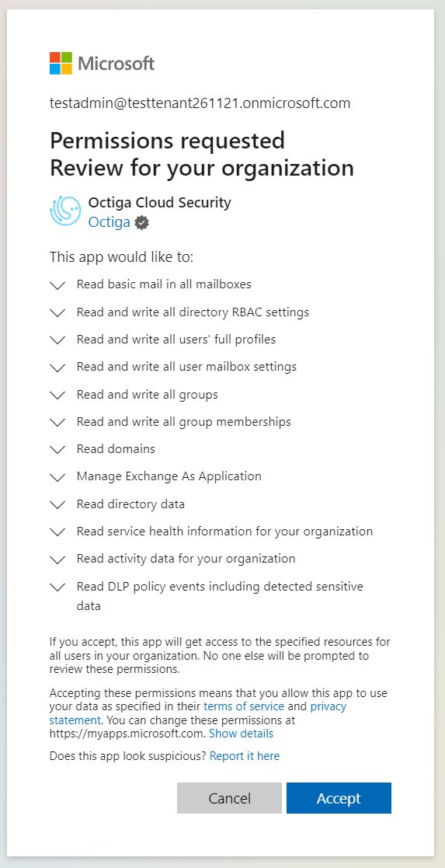Click the Microsoft logo
Viewport: 445px width, 868px height.
pos(102,64)
